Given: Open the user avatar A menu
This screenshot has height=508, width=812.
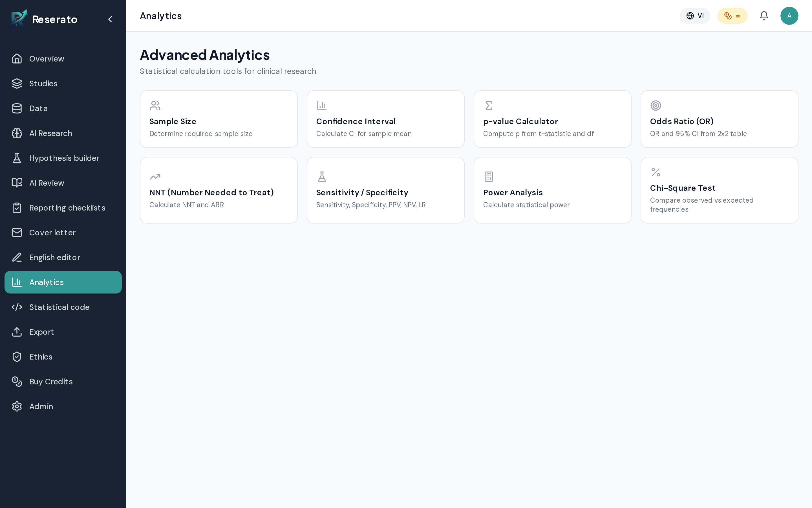Looking at the screenshot, I should [x=789, y=16].
